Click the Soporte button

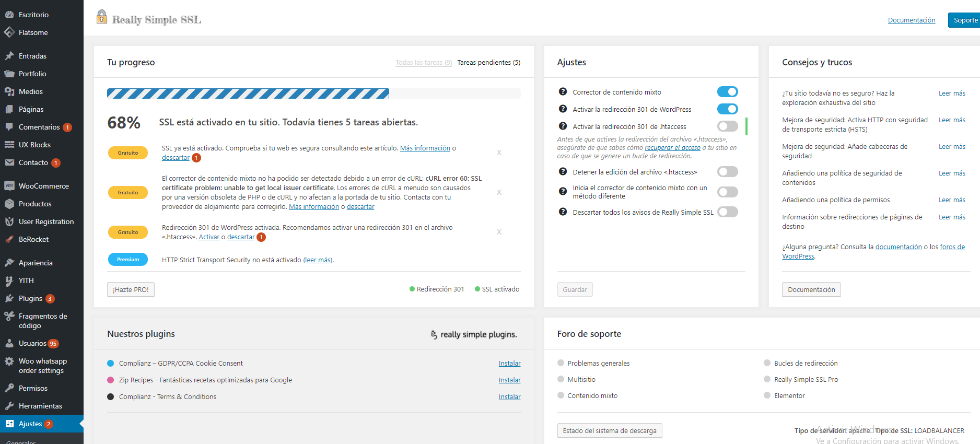point(964,20)
